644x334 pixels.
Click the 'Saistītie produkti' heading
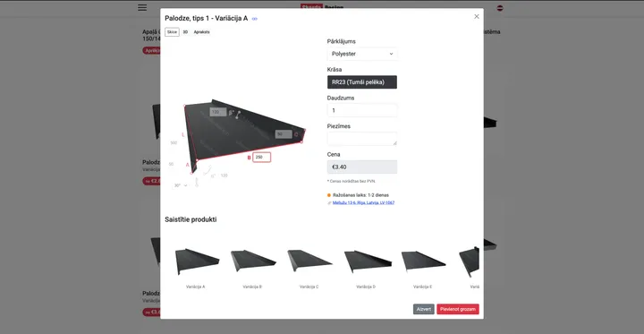pos(191,219)
